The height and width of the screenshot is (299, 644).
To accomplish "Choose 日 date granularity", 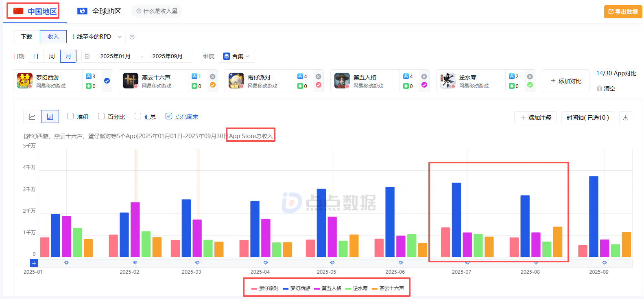I will pyautogui.click(x=36, y=56).
